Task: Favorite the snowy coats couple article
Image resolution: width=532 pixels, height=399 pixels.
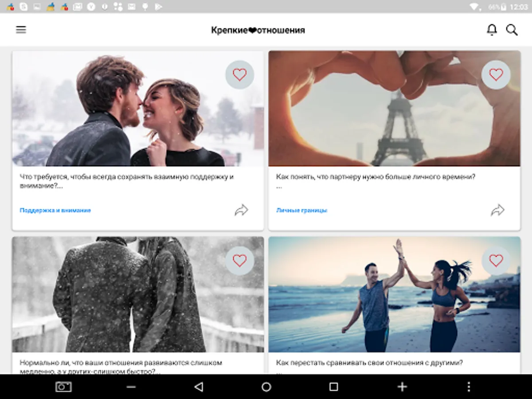Action: [239, 260]
